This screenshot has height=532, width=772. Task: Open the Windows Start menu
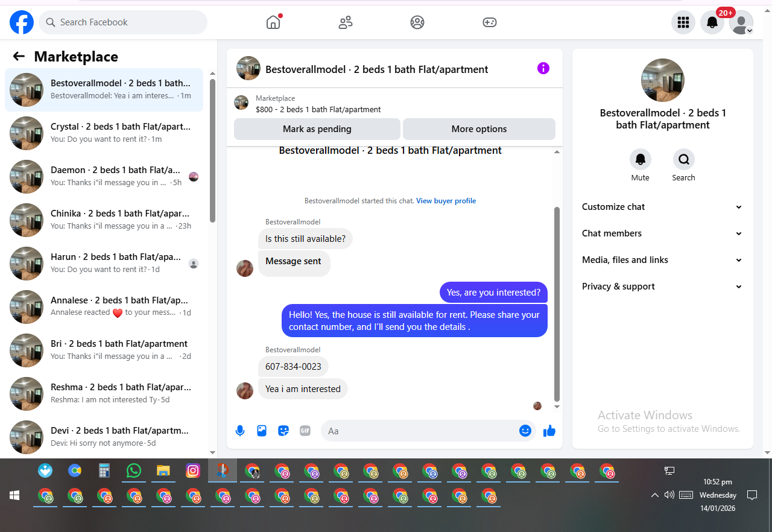coord(14,495)
